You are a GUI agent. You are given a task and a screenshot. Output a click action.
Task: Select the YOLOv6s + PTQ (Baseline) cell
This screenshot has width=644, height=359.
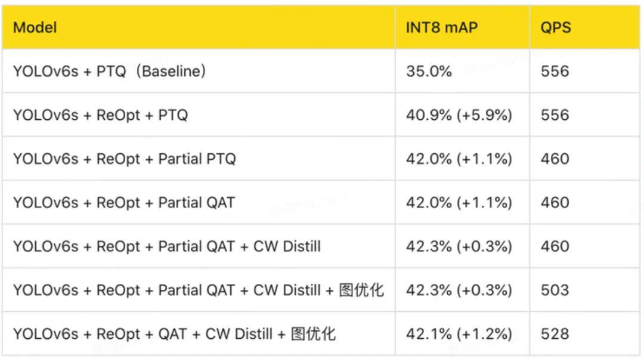pos(110,72)
